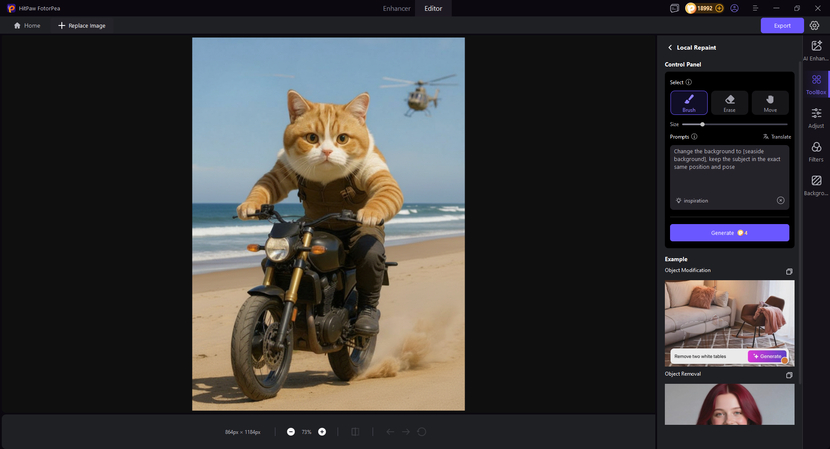Click the 73% zoom level text
830x449 pixels.
(306, 432)
